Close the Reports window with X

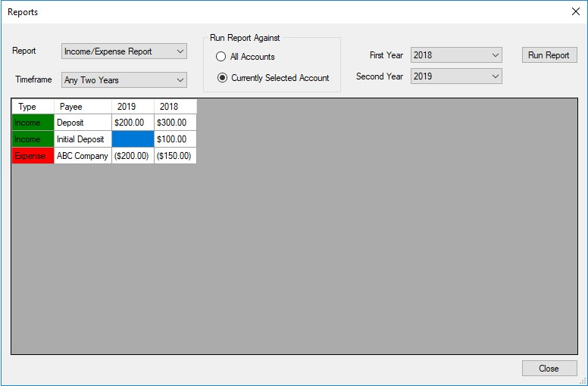click(x=575, y=11)
